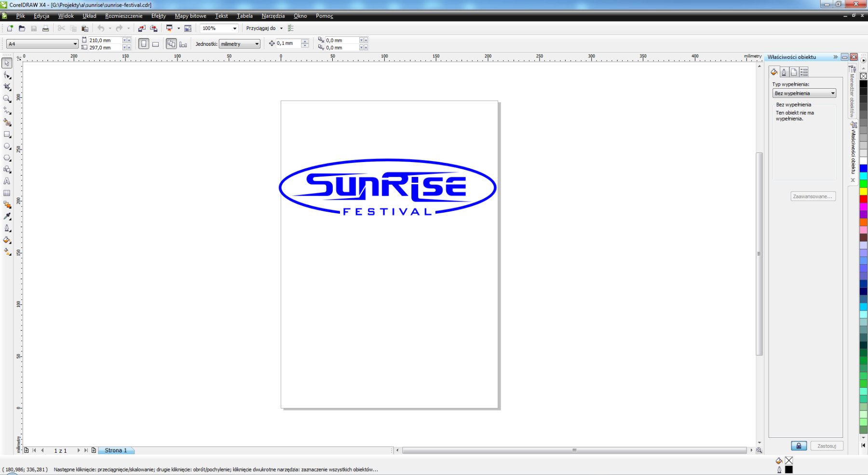The width and height of the screenshot is (868, 475).
Task: Open the Efekty menu
Action: 158,16
